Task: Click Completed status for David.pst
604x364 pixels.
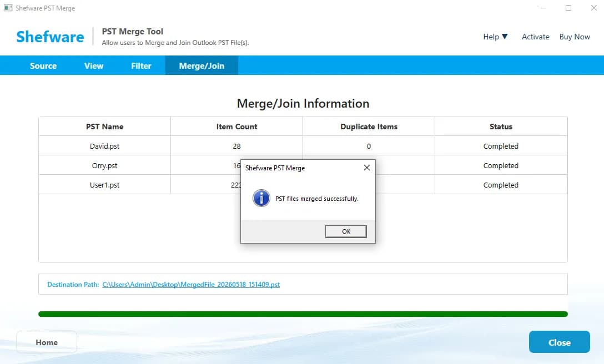Action: tap(501, 146)
